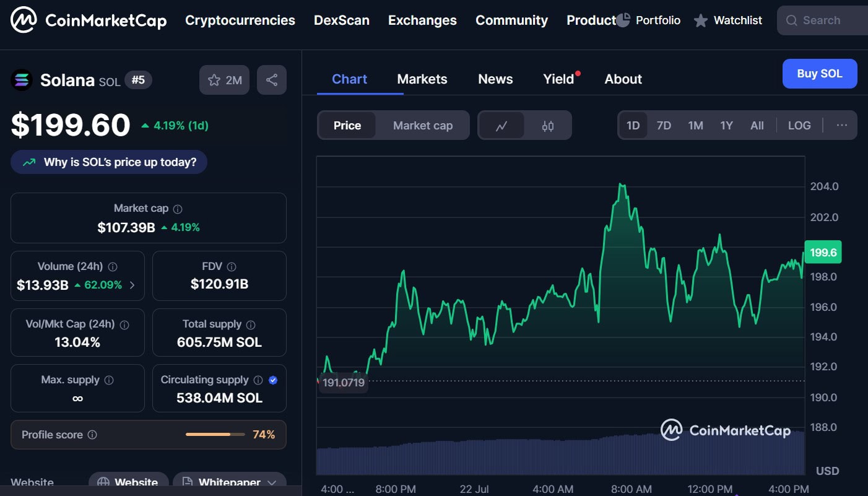Expand the Whitepaper dropdown
This screenshot has width=868, height=496.
272,482
